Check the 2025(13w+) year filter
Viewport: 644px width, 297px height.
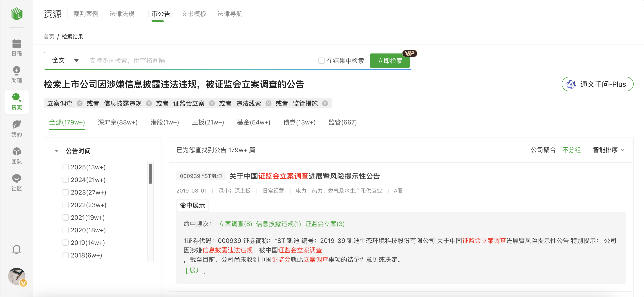coord(65,167)
